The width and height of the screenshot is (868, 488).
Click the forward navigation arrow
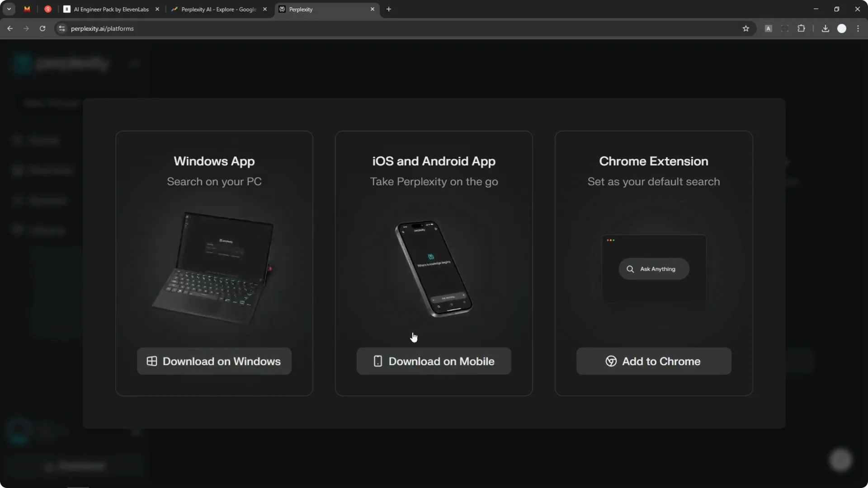click(x=26, y=28)
